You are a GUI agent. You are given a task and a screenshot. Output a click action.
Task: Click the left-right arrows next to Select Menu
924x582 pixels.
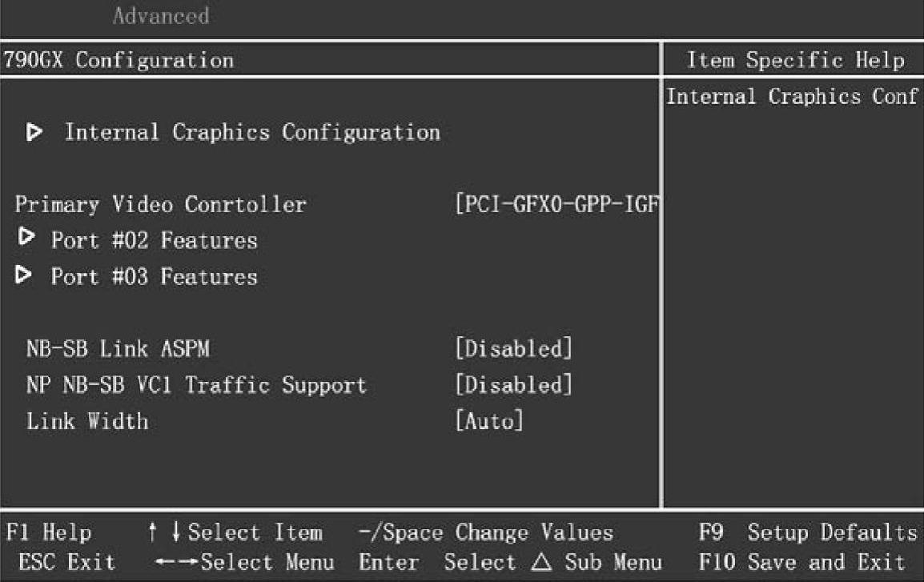coord(176,563)
